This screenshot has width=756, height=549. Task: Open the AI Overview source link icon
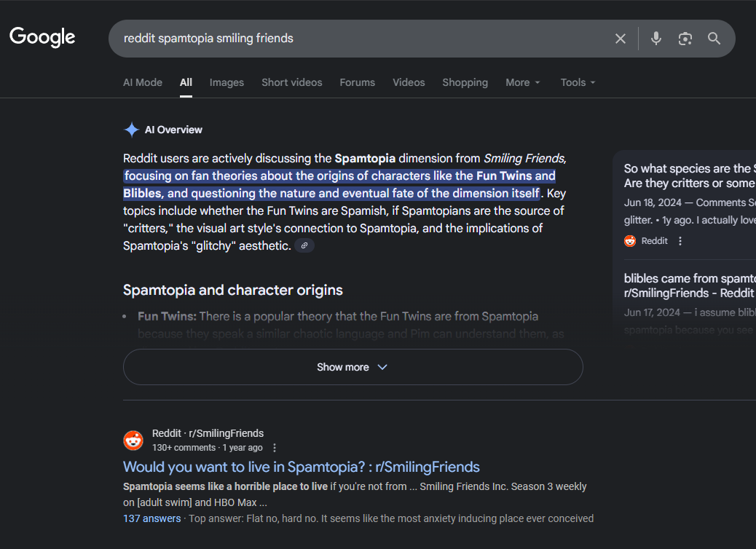click(x=304, y=246)
